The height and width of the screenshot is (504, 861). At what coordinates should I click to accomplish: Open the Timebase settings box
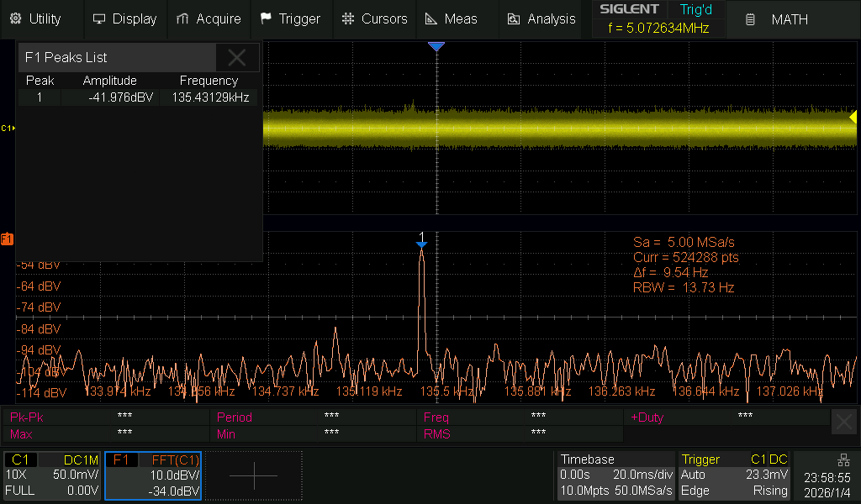click(x=615, y=475)
